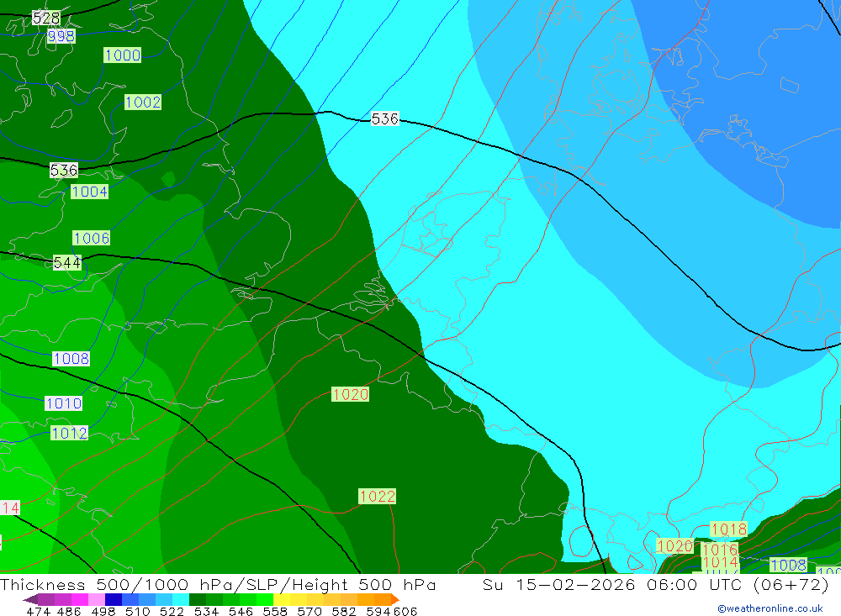
Task: Click the 536 label next to 1004
Action: point(64,171)
